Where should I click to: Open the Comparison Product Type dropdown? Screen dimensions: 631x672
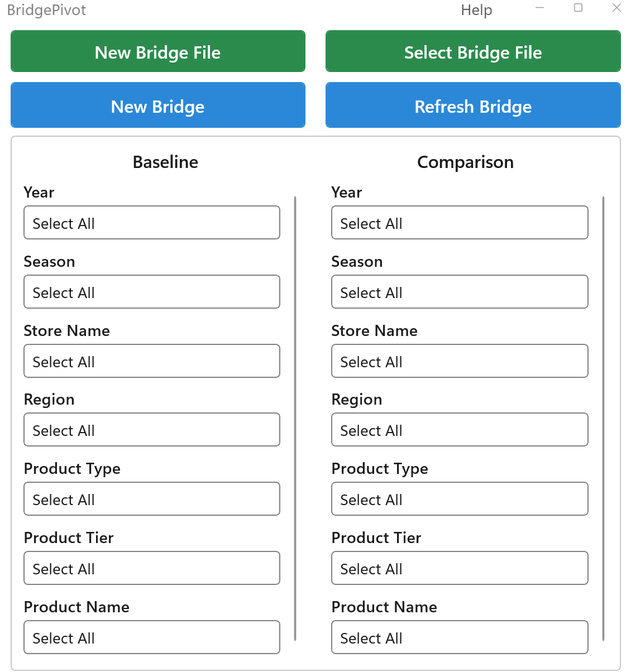click(460, 498)
